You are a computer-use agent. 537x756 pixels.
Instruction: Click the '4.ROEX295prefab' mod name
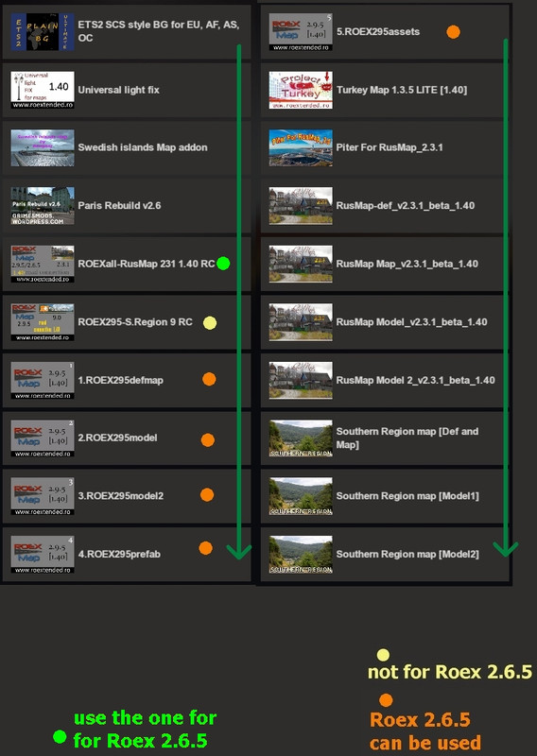coord(119,554)
